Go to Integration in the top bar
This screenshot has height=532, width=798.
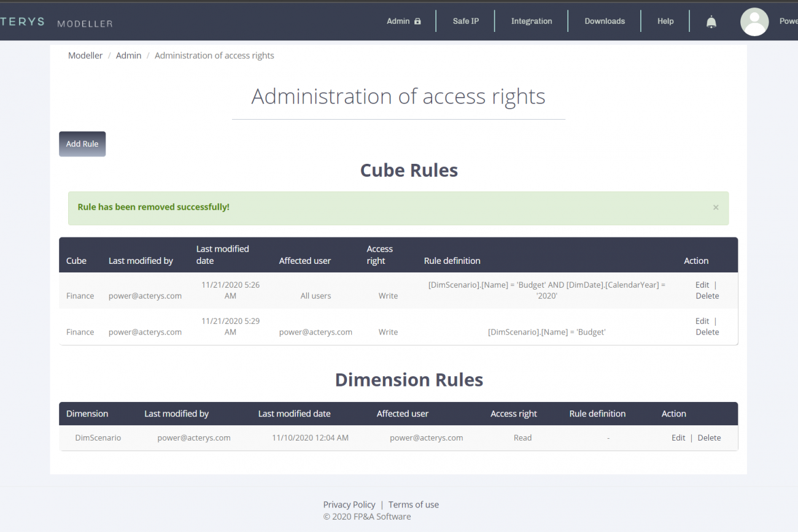click(532, 21)
